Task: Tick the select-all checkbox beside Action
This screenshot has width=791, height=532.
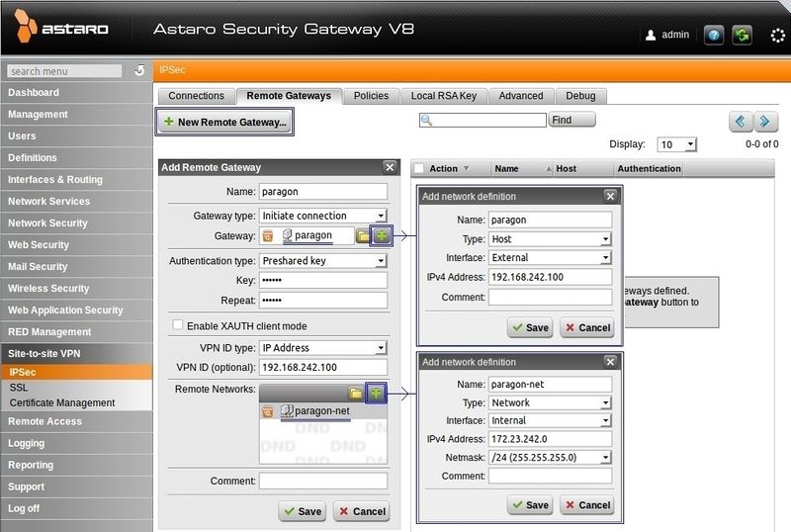Action: (419, 169)
